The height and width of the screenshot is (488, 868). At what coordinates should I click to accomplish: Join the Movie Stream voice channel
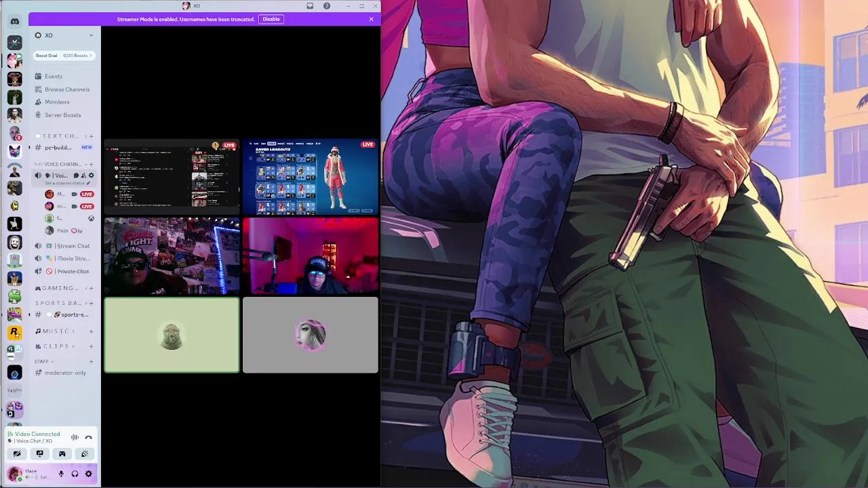tap(64, 259)
